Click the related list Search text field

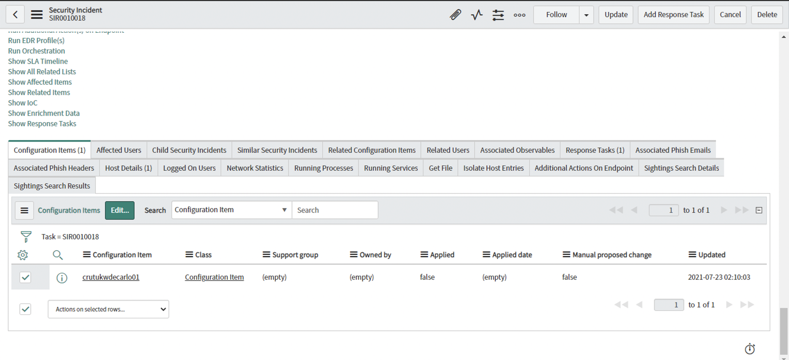[x=335, y=210]
